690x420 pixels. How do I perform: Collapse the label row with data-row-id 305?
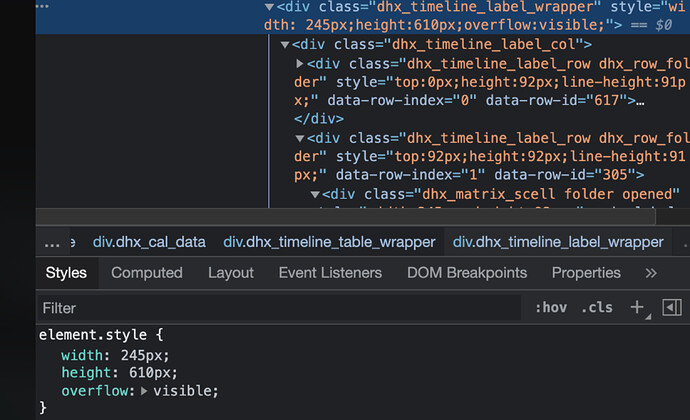(300, 138)
